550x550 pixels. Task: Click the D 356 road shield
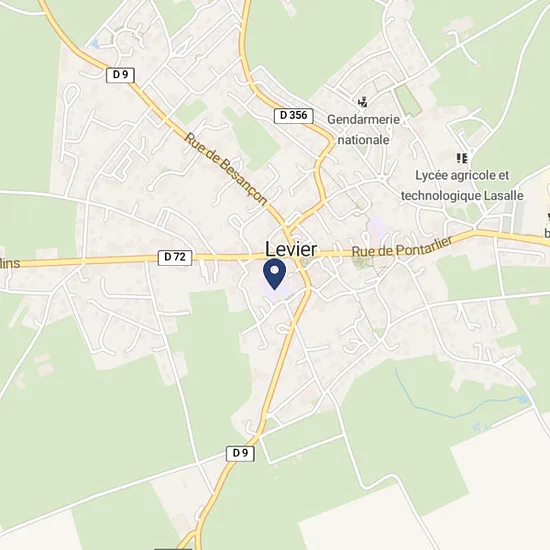294,115
